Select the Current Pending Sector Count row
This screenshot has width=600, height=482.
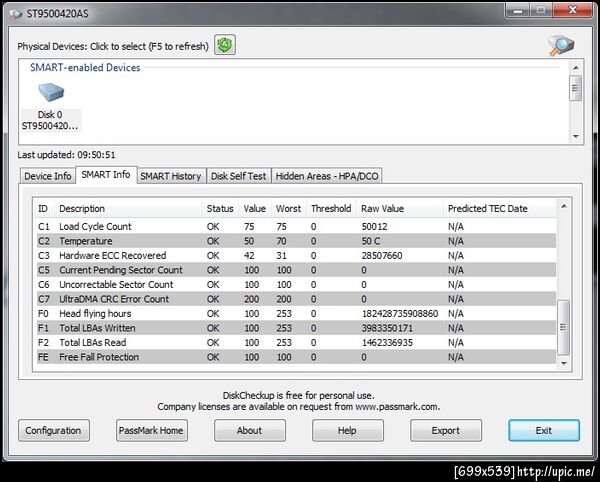(x=296, y=270)
